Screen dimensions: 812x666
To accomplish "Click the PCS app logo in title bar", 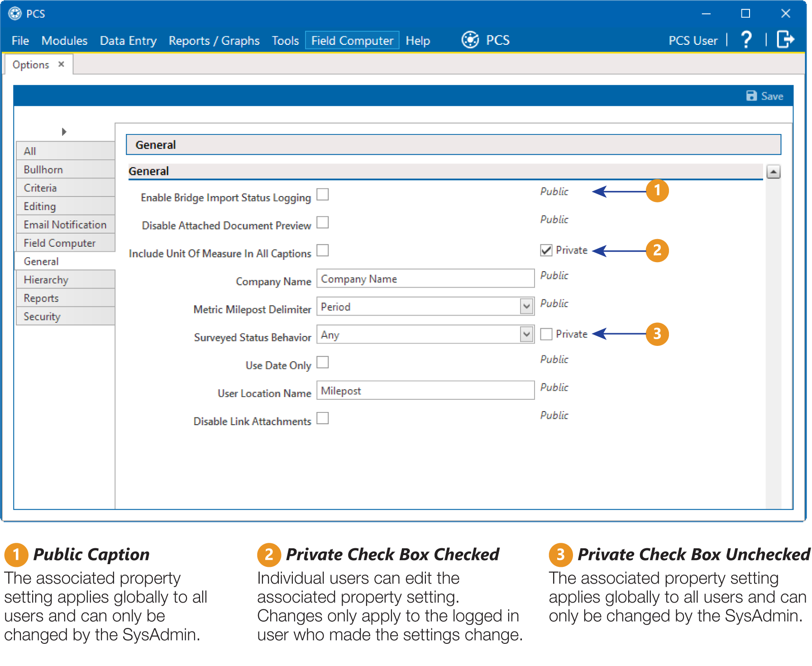I will pyautogui.click(x=15, y=14).
